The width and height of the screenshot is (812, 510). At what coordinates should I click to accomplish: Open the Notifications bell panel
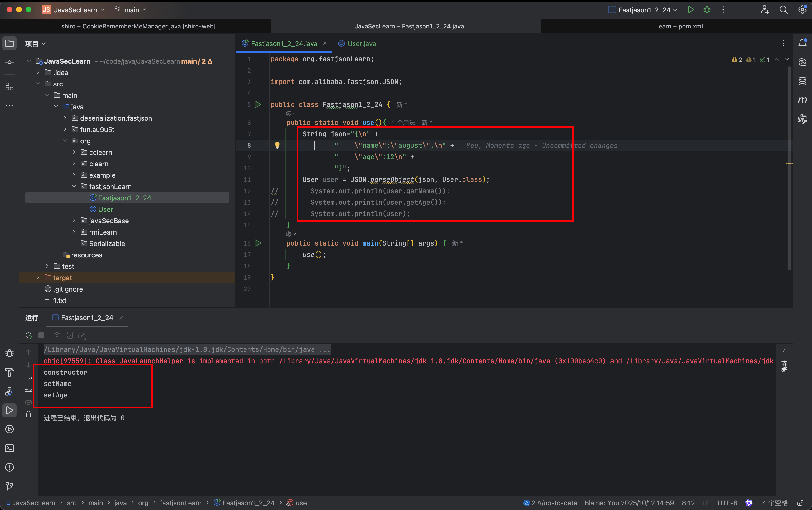[802, 43]
